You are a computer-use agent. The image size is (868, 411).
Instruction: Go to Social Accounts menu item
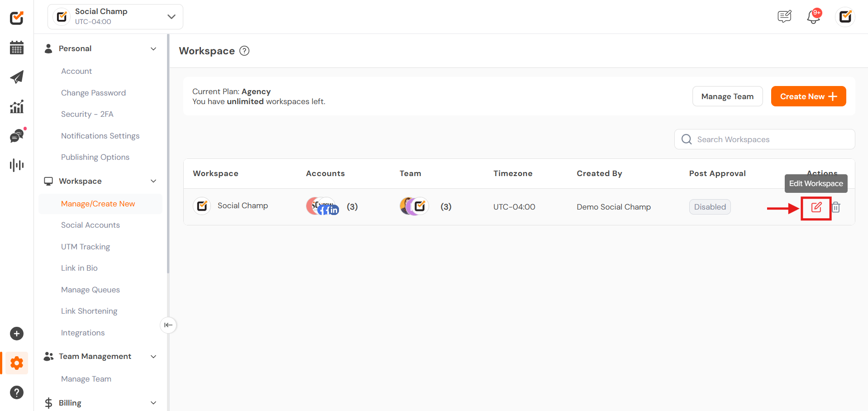[91, 225]
